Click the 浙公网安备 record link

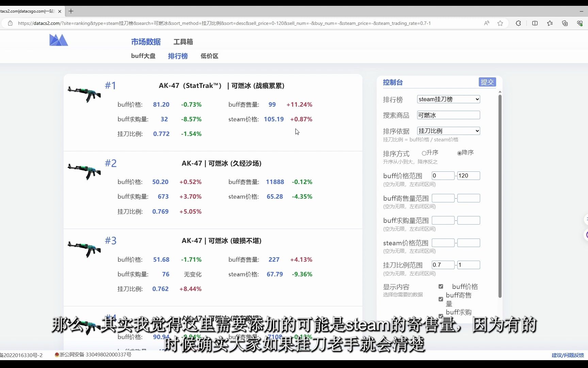tap(93, 355)
